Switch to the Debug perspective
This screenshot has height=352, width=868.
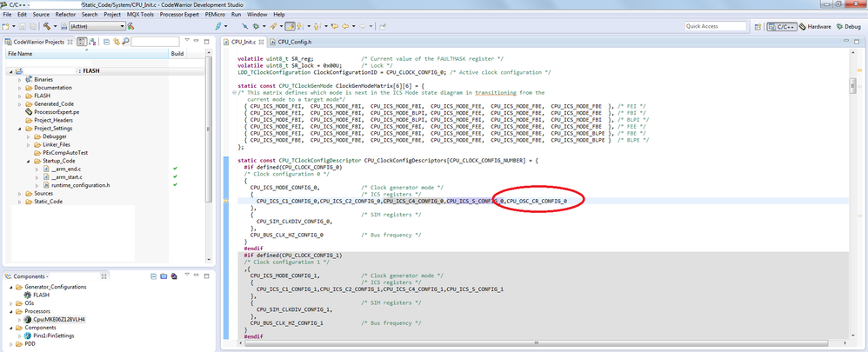coord(849,26)
